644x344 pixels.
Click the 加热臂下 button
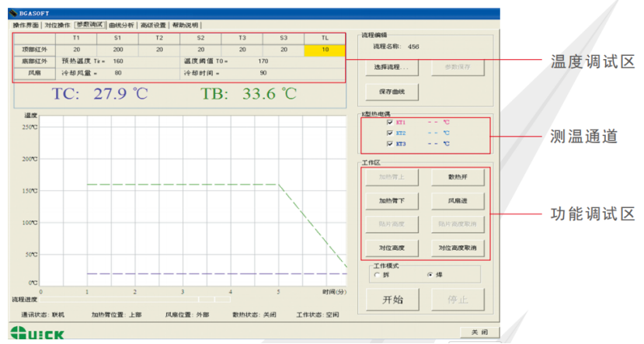[x=392, y=201]
